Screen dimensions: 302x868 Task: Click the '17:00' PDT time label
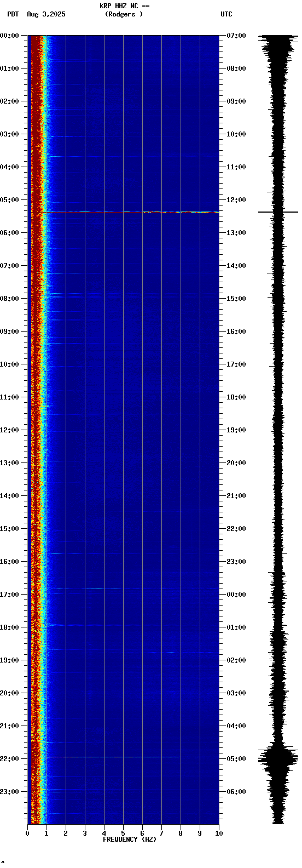coord(9,595)
